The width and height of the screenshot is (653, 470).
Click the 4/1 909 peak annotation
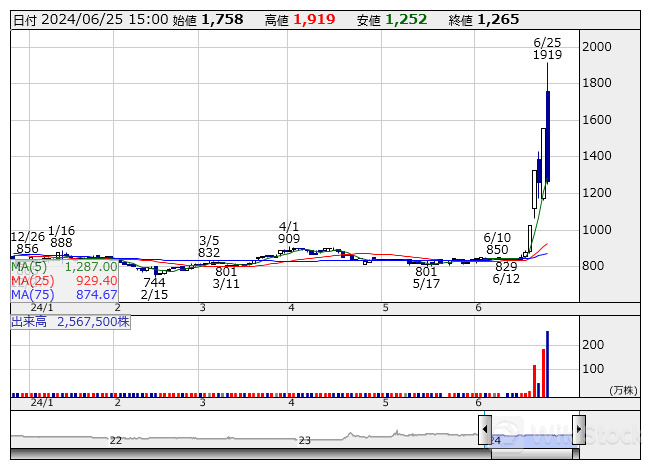(289, 232)
